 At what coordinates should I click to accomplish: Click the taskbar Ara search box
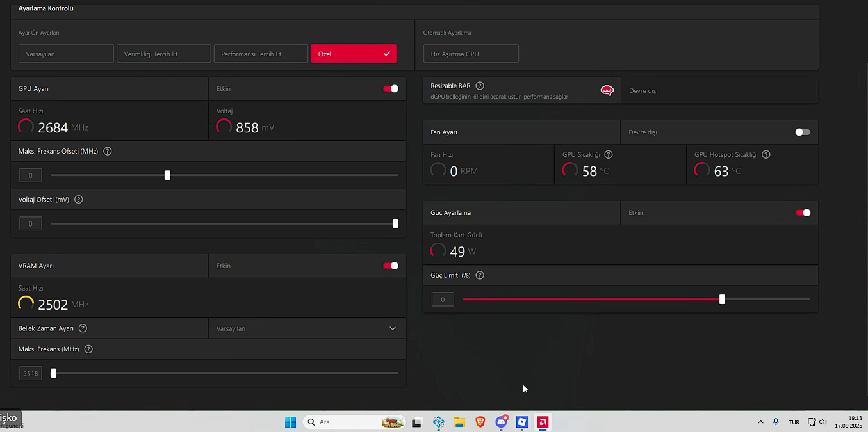[x=354, y=422]
